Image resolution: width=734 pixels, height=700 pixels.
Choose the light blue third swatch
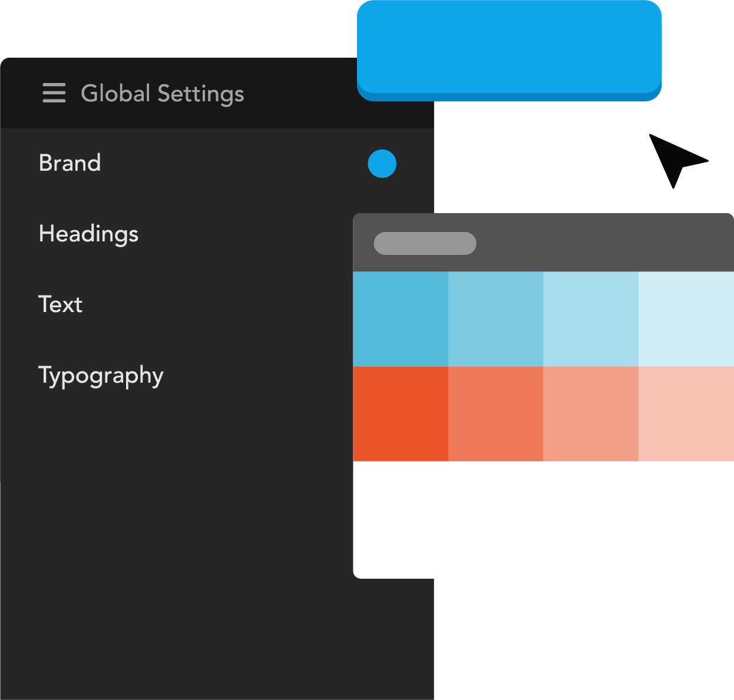coord(590,319)
